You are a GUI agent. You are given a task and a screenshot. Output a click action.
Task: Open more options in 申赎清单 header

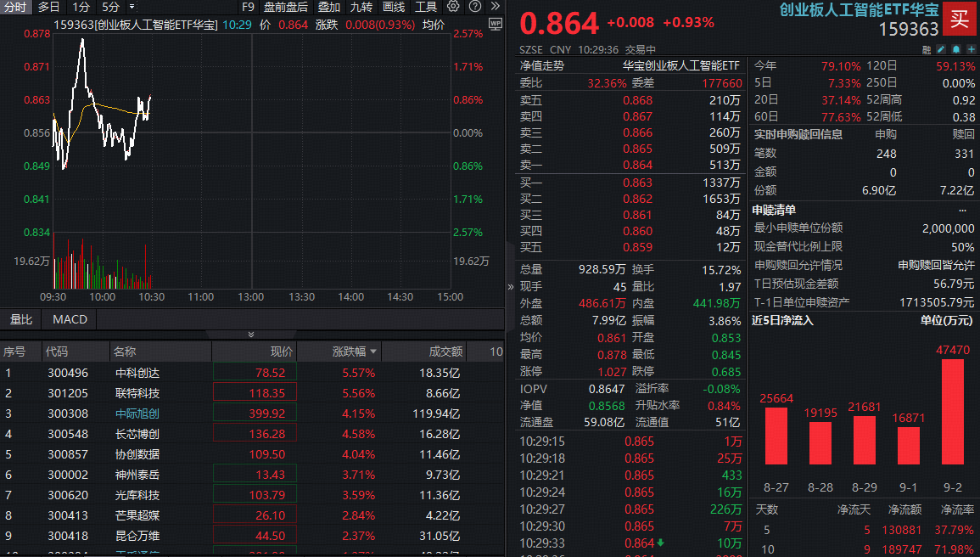(x=962, y=210)
